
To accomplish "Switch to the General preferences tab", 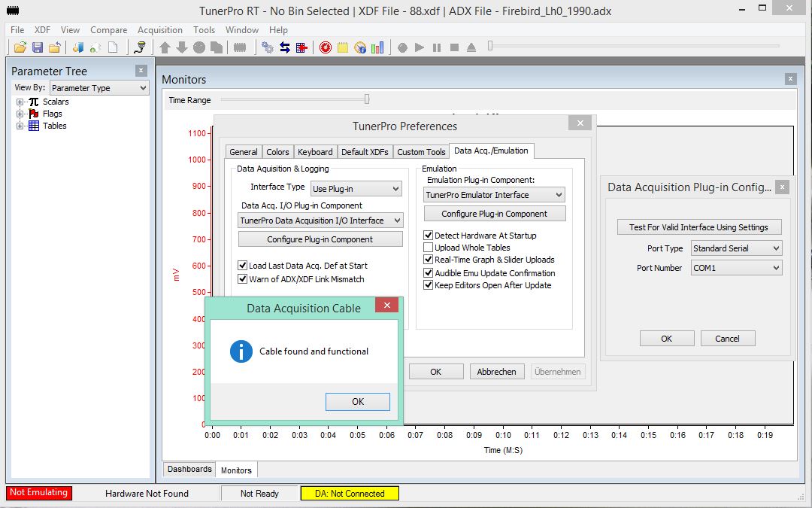I will coord(244,152).
